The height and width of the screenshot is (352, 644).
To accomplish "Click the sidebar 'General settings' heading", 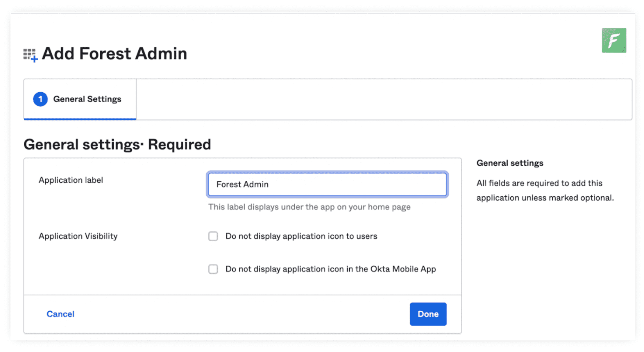I will (x=510, y=163).
